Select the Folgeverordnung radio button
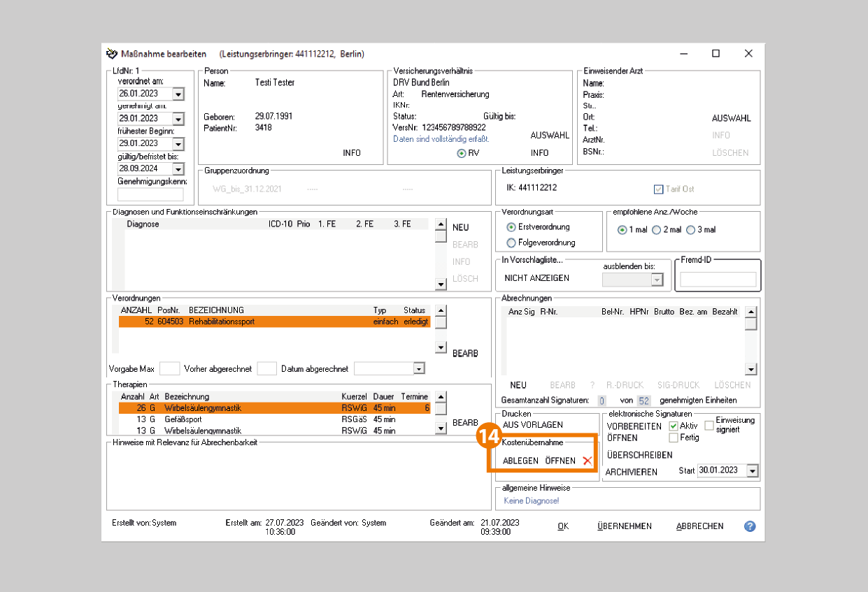The height and width of the screenshot is (592, 868). [x=511, y=243]
